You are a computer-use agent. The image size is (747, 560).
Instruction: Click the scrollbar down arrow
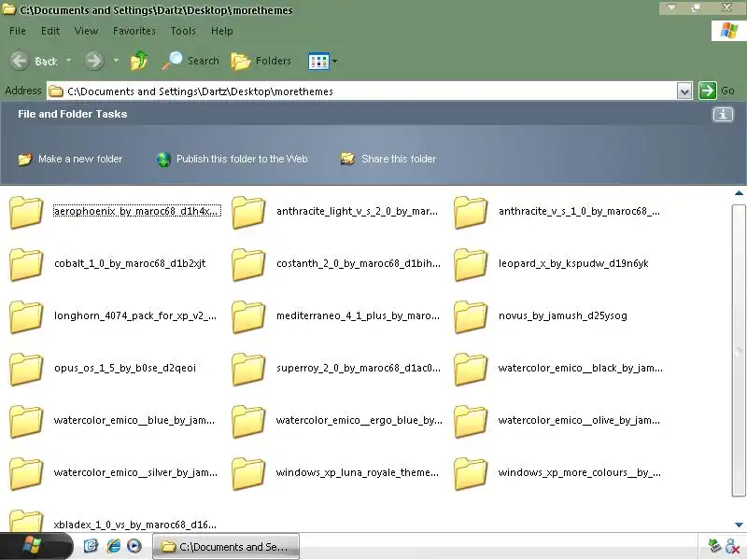click(739, 525)
